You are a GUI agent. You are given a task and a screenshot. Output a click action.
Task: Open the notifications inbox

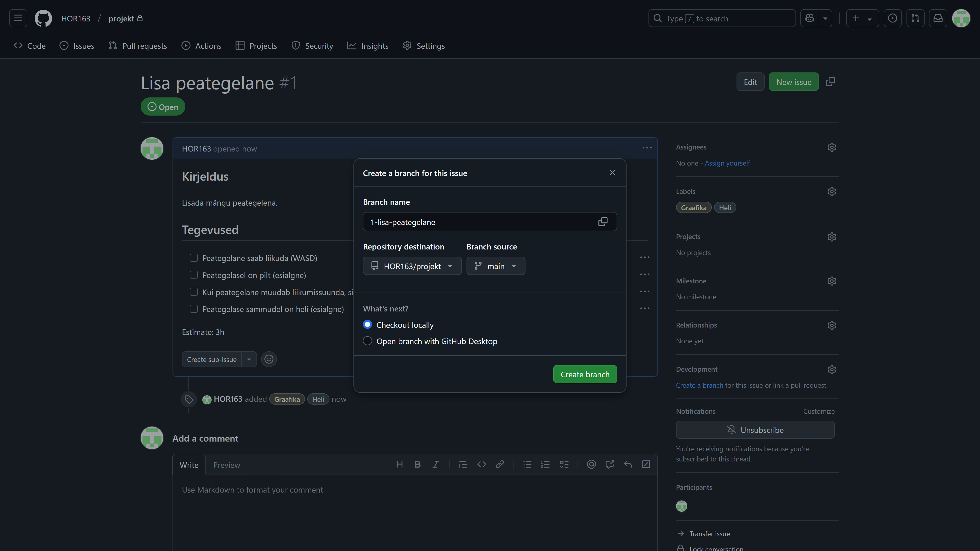point(938,18)
